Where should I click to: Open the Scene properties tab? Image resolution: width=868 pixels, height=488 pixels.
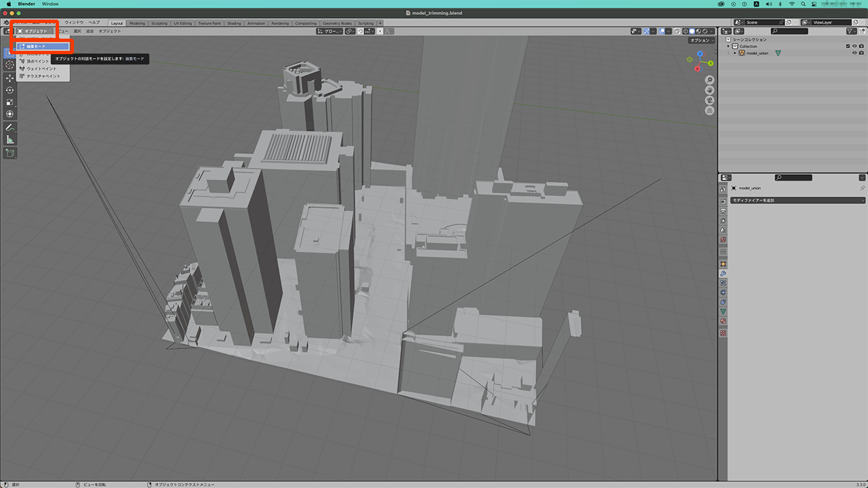pyautogui.click(x=724, y=230)
